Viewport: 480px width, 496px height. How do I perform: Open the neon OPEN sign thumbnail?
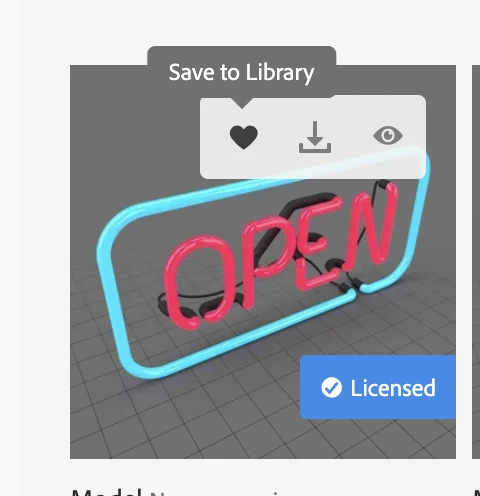[x=263, y=262]
